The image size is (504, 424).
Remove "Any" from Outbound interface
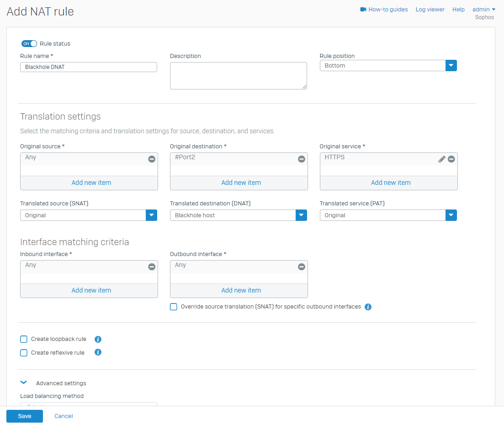301,267
